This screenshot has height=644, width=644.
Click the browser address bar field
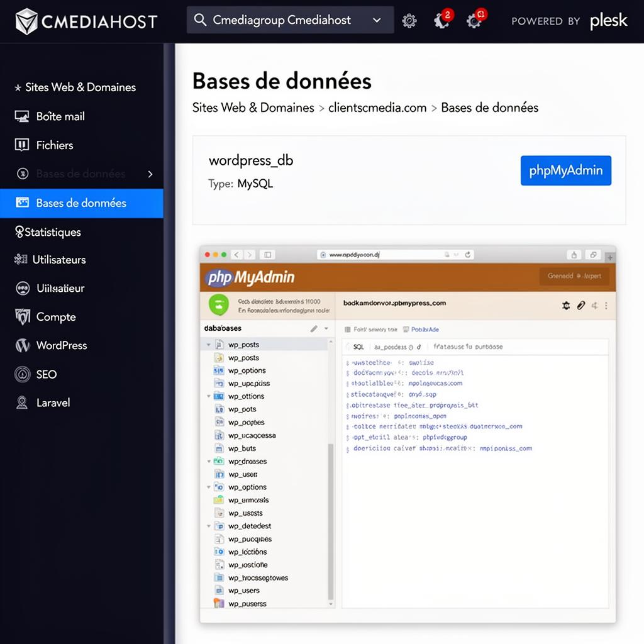395,255
